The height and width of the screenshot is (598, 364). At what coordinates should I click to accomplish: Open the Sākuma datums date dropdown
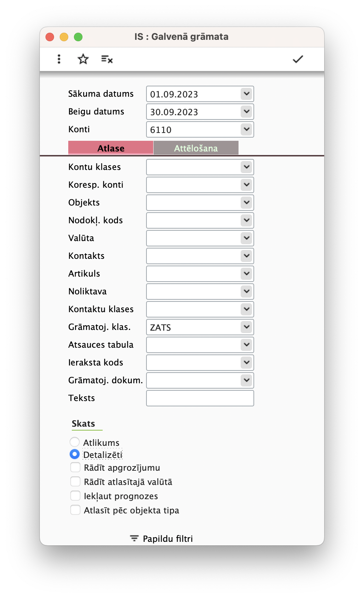pos(246,94)
